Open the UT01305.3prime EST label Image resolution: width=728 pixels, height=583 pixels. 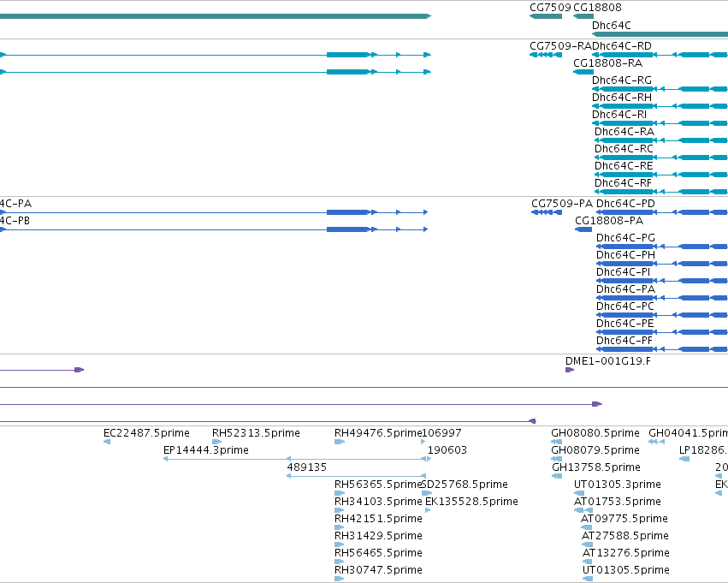coord(618,485)
